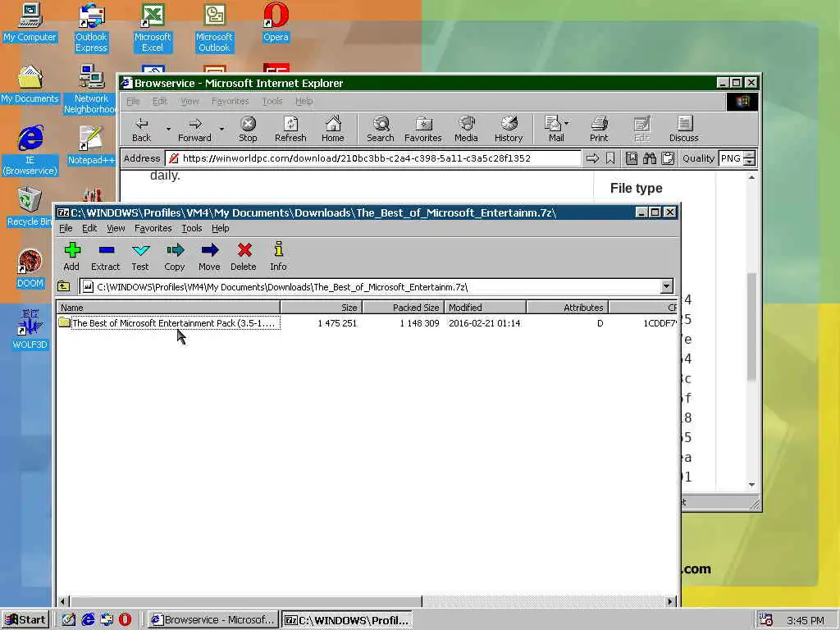Open the Favorites toolbar button in IE

click(x=423, y=130)
